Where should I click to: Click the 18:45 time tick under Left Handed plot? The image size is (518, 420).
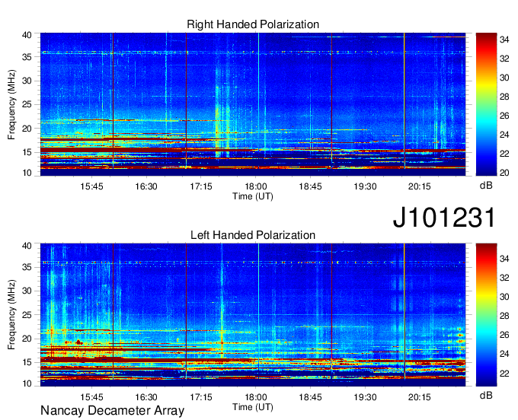[310, 397]
